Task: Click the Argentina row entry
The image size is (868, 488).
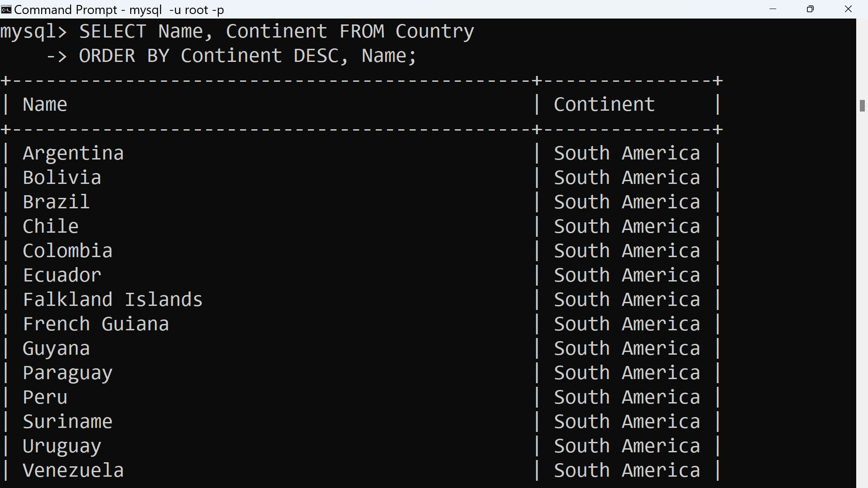Action: (73, 153)
